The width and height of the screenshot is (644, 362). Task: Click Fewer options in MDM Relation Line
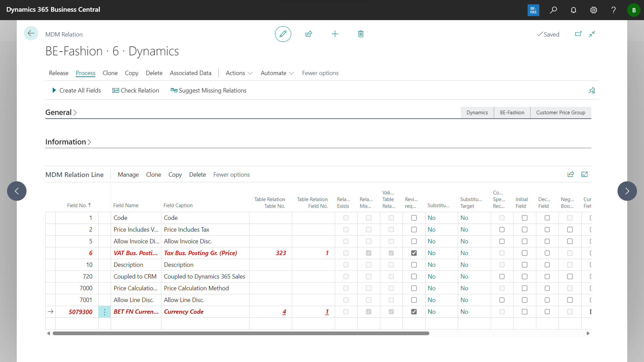(x=231, y=175)
